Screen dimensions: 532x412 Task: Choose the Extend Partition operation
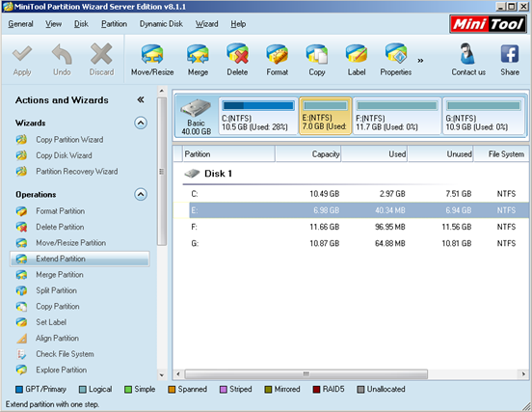click(x=79, y=259)
